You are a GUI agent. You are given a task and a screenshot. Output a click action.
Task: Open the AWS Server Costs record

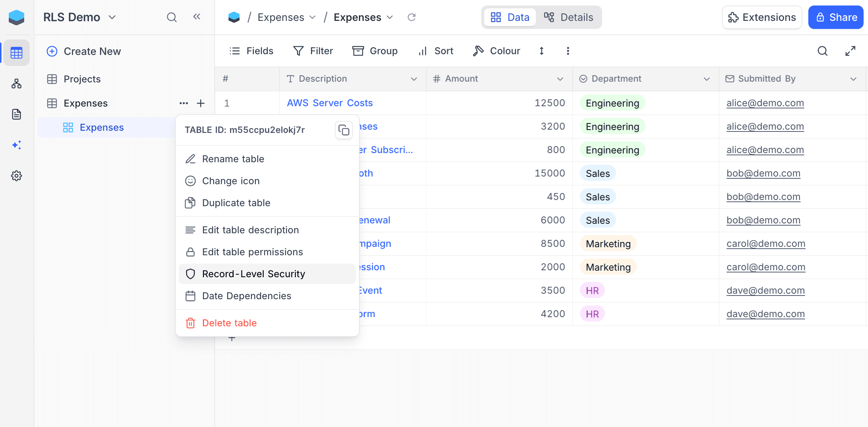click(x=329, y=103)
